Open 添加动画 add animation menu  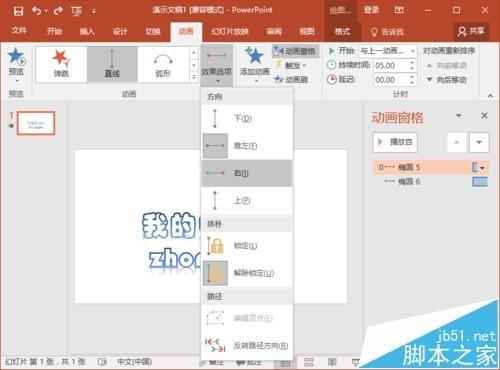tap(254, 65)
